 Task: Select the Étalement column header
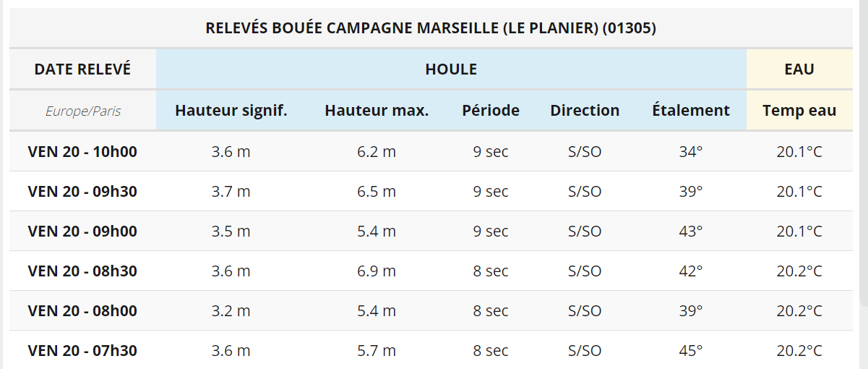pos(691,111)
